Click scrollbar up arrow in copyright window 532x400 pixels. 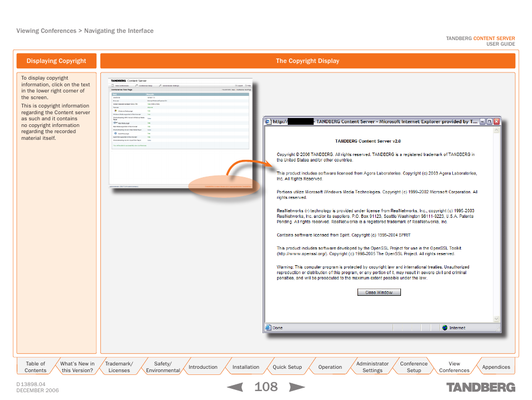[x=496, y=130]
